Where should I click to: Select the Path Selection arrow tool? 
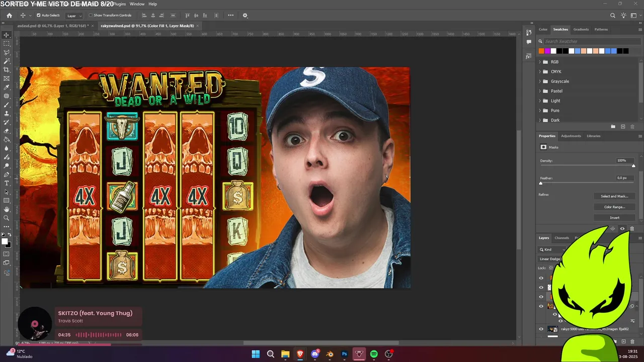(x=7, y=192)
